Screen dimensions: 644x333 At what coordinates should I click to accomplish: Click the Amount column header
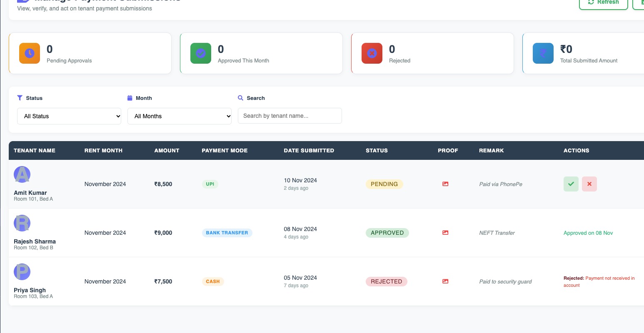pos(167,150)
